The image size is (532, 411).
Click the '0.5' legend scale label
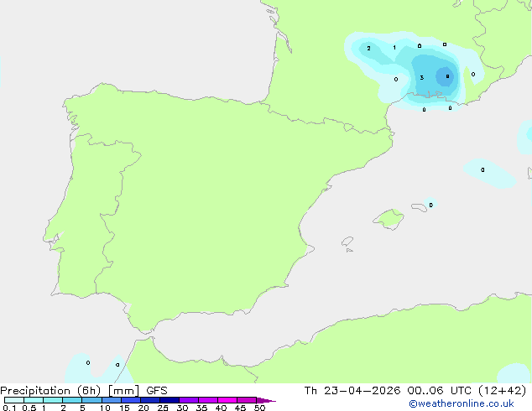point(29,408)
